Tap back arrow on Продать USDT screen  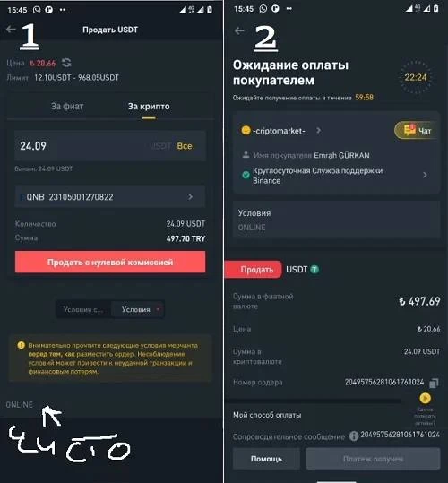[x=11, y=30]
